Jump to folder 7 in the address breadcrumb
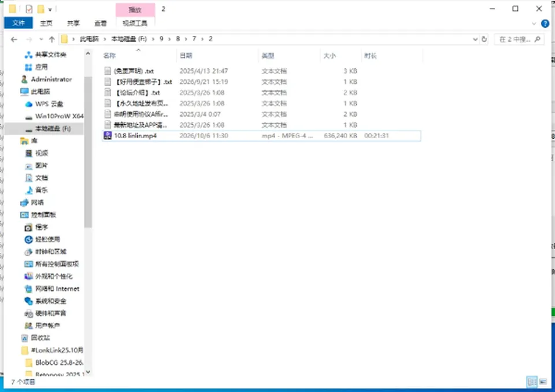555x392 pixels. pyautogui.click(x=194, y=39)
